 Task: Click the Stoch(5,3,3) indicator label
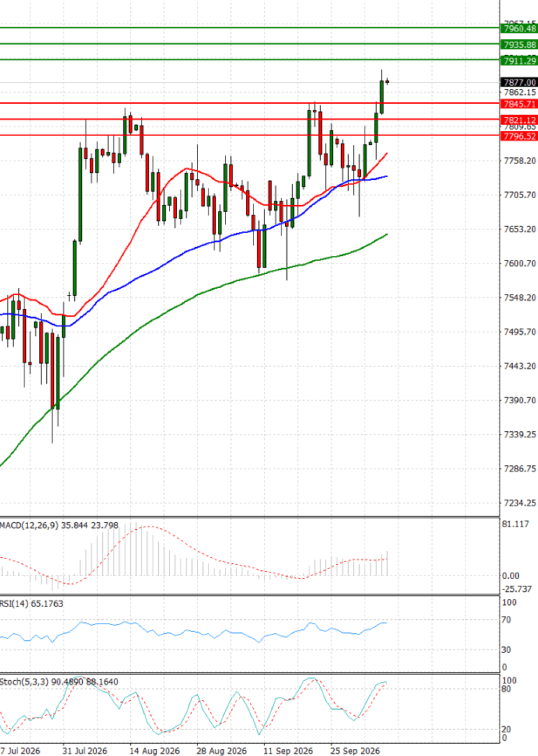point(59,682)
